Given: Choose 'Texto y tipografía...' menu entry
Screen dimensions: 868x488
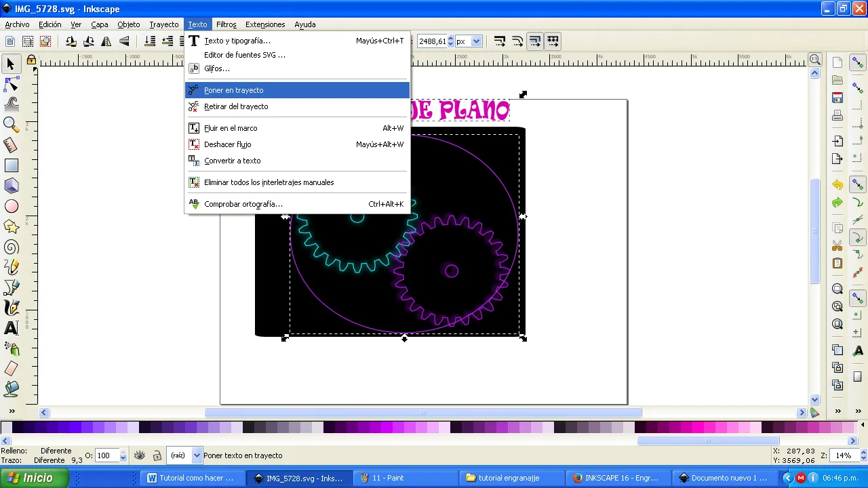Looking at the screenshot, I should (x=297, y=41).
